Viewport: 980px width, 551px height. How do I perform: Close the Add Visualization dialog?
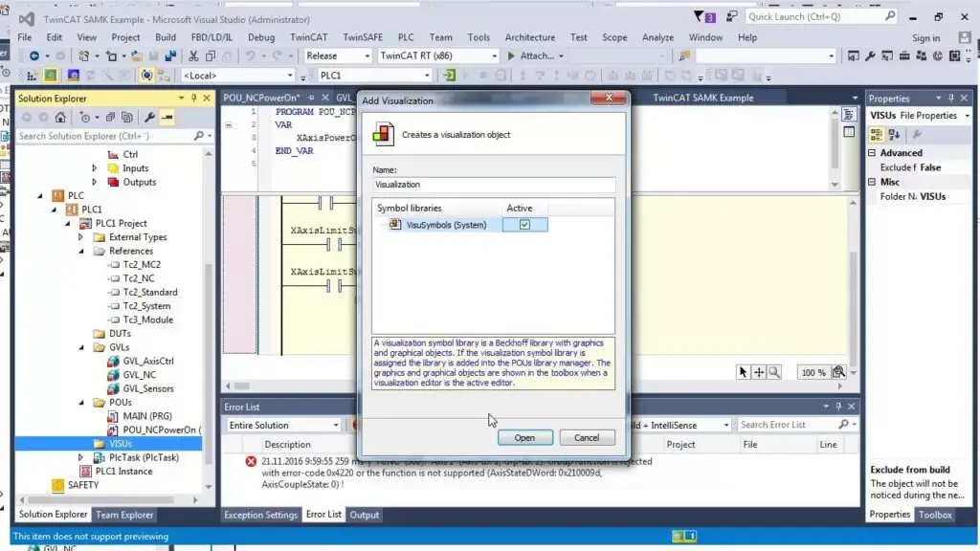pos(609,99)
